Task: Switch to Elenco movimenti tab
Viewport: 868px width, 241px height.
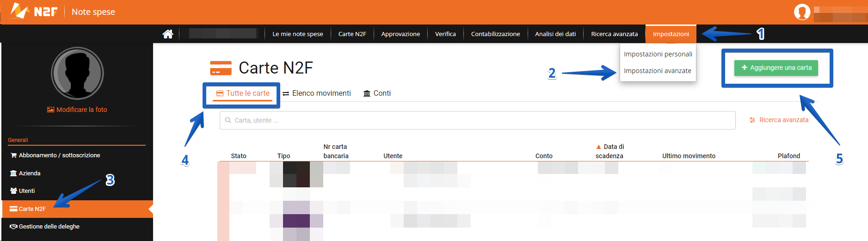Action: pyautogui.click(x=317, y=93)
